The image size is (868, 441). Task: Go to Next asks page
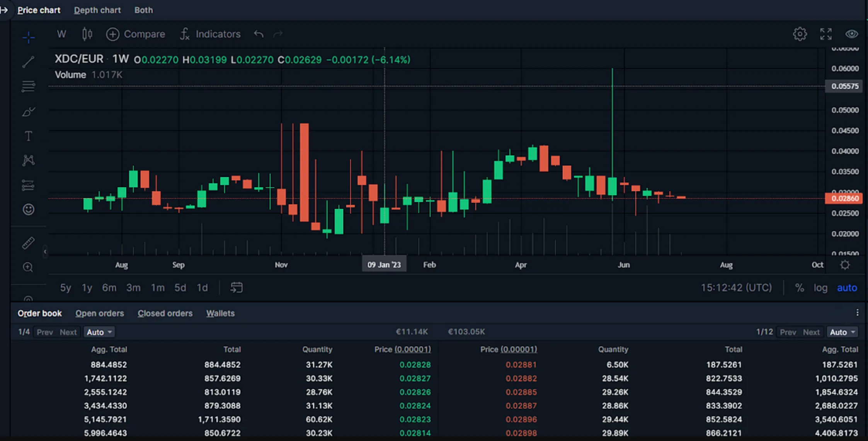pyautogui.click(x=811, y=332)
